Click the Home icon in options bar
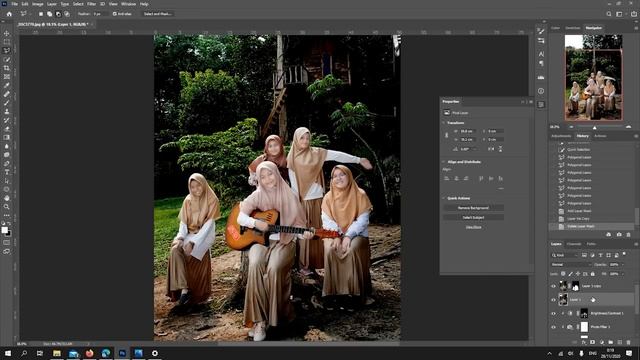Viewport: 640px width, 360px height. (9, 14)
